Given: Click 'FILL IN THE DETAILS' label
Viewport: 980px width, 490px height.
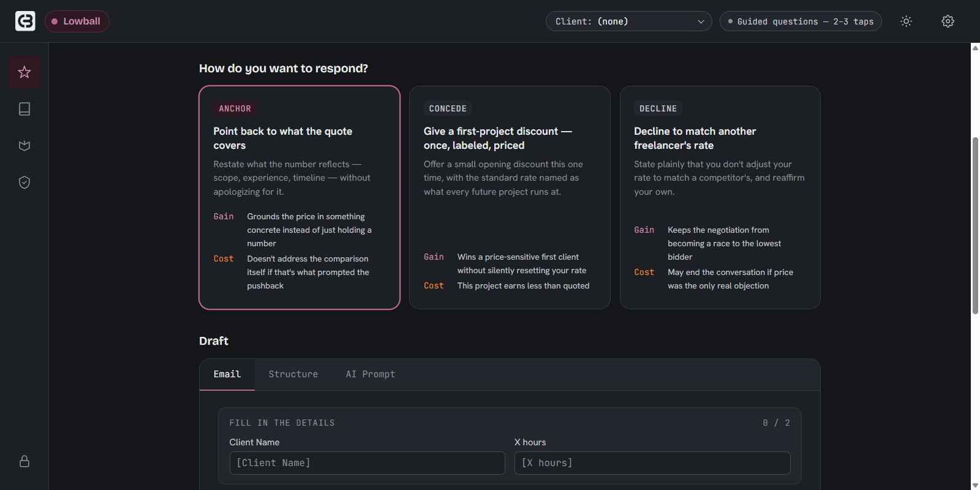Looking at the screenshot, I should pos(282,423).
